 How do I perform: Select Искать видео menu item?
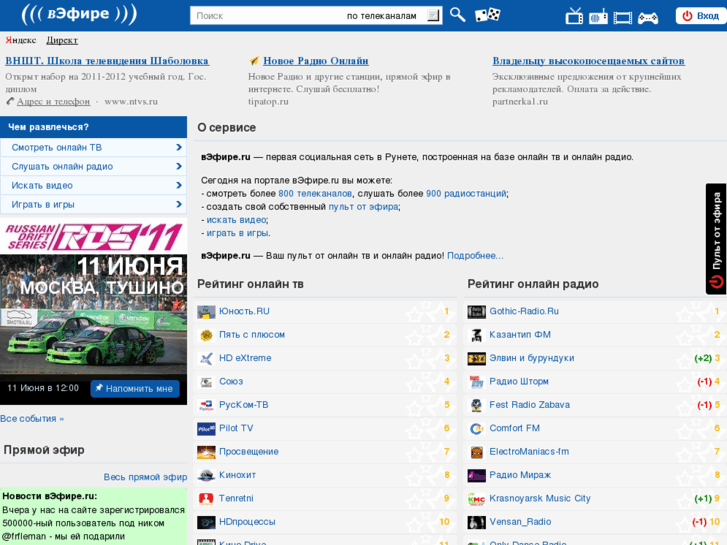(x=93, y=186)
